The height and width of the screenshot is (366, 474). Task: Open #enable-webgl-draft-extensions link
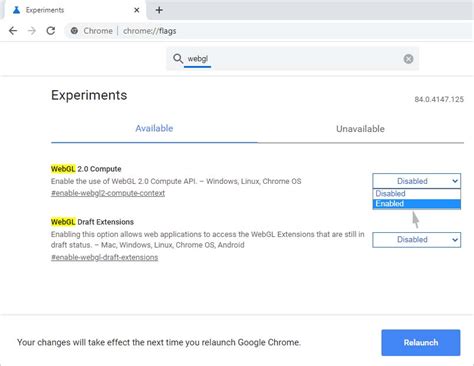[105, 257]
